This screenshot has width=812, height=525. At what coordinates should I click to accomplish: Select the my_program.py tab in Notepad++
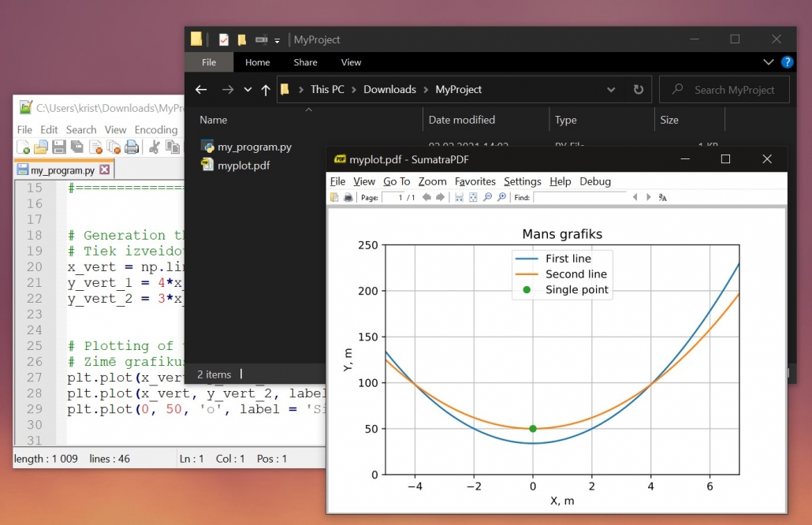62,169
